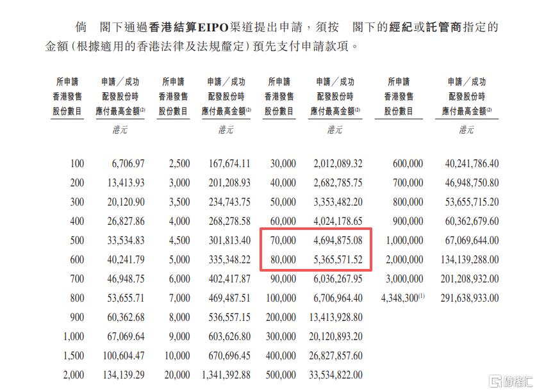Click the value 6,706,964.40

tap(338, 298)
